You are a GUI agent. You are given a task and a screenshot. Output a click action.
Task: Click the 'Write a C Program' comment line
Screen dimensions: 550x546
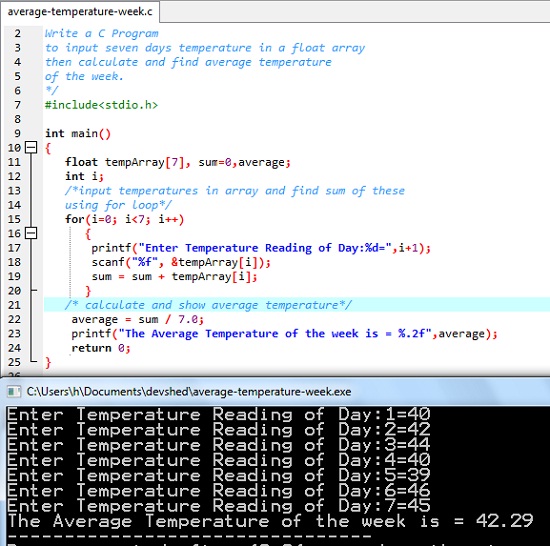pyautogui.click(x=101, y=33)
